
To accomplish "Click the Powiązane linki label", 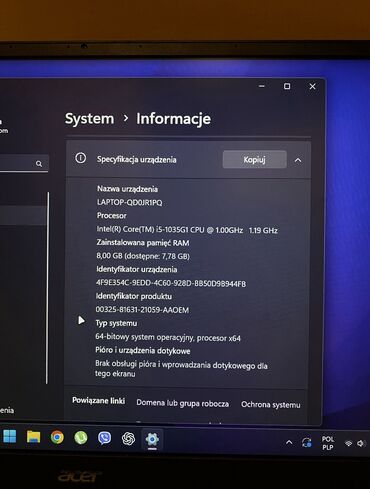I will click(x=99, y=400).
